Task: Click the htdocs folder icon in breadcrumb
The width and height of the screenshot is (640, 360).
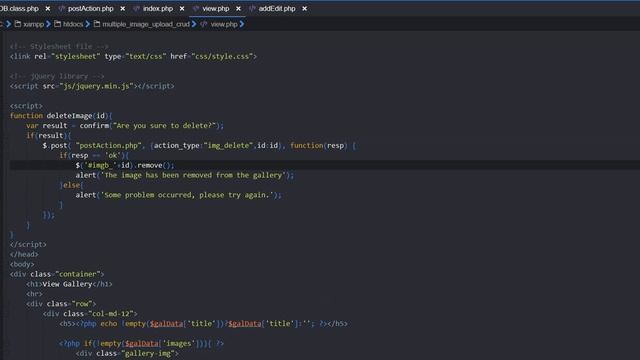Action: coord(58,24)
